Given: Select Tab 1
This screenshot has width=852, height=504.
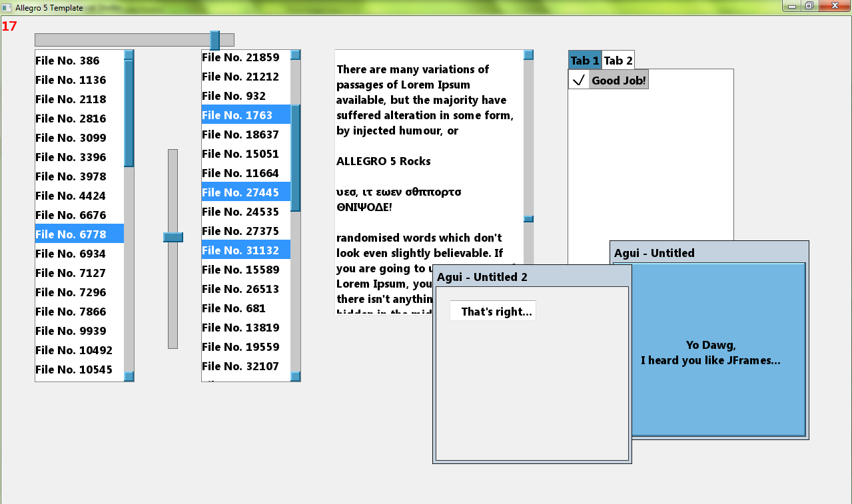Looking at the screenshot, I should tap(585, 60).
